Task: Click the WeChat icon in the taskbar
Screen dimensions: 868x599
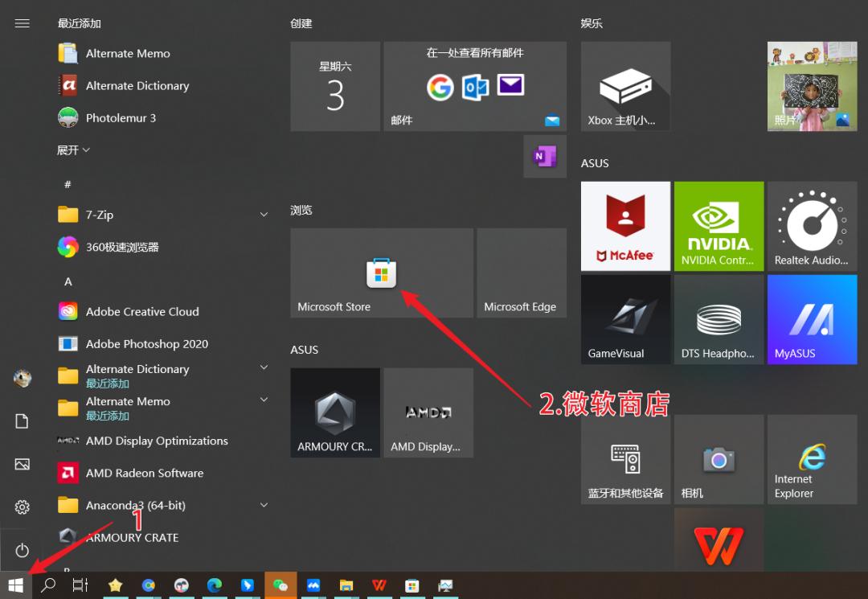Action: (280, 585)
